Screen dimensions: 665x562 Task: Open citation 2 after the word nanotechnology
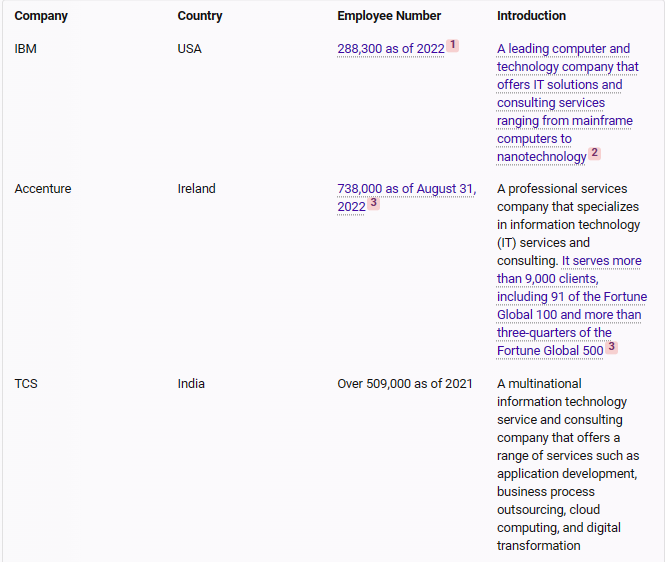[x=594, y=154]
